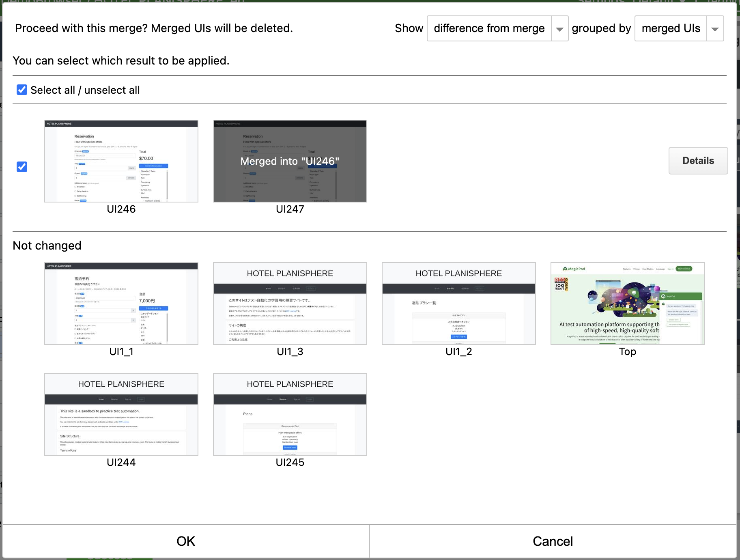
Task: Click the MagicPod "Top" page thumbnail
Action: pos(627,304)
